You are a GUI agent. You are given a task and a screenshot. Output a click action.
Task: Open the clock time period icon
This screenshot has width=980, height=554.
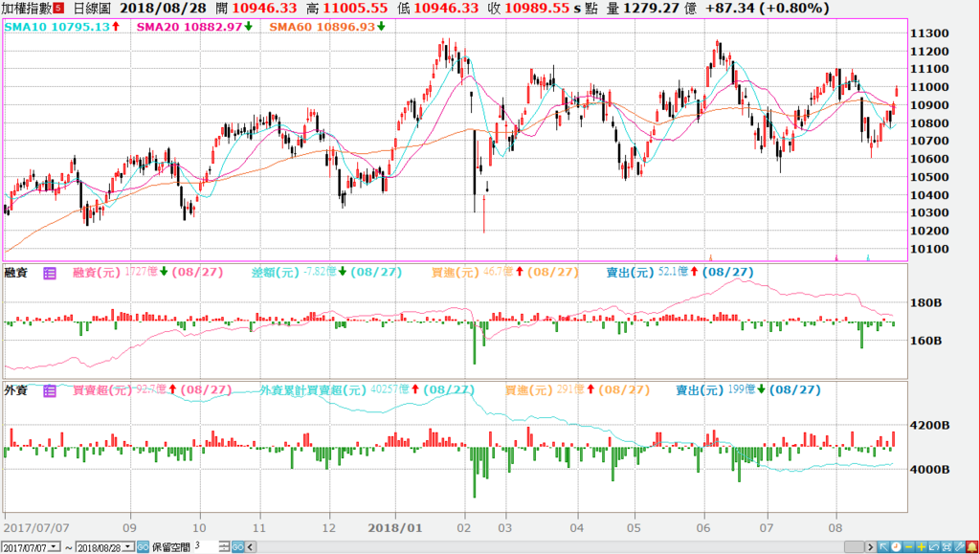(896, 547)
